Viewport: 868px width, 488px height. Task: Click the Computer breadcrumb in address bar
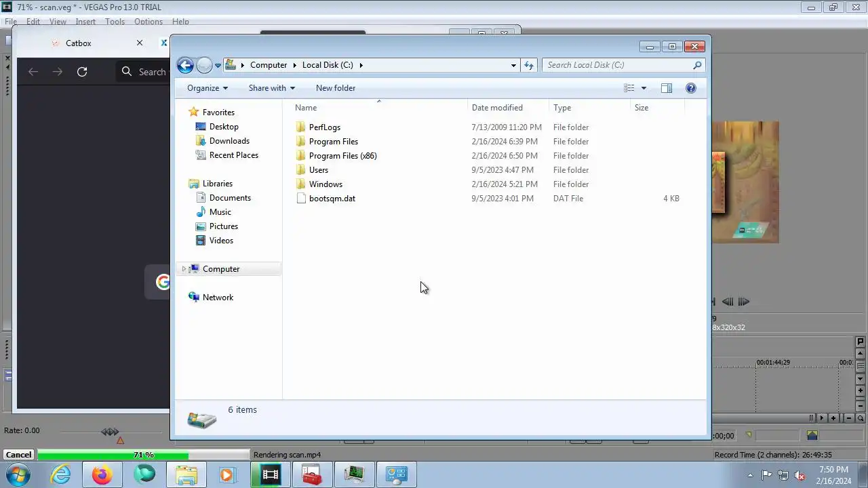click(269, 65)
